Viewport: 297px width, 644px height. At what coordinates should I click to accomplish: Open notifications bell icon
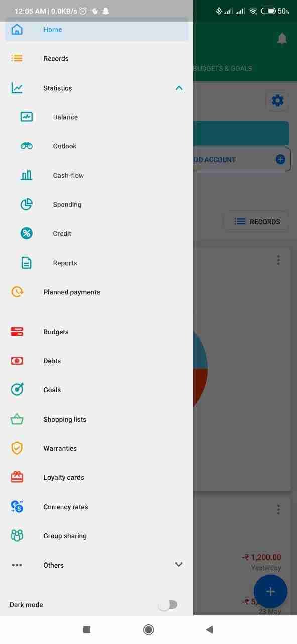[282, 39]
